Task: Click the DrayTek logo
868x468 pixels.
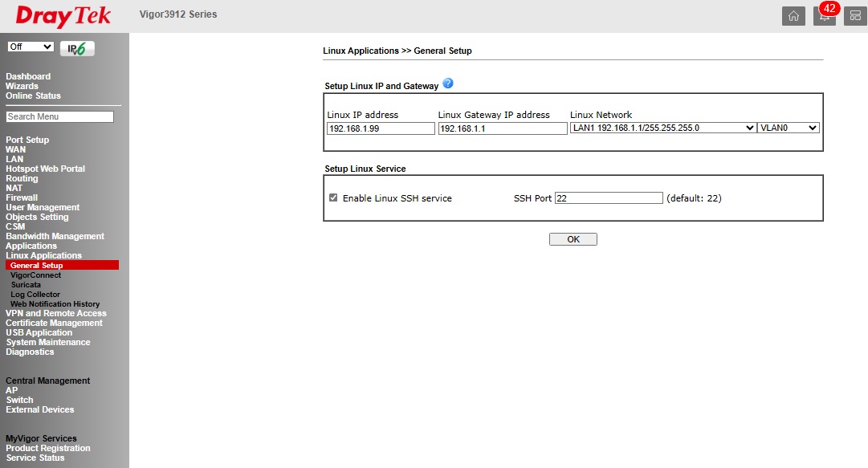Action: coord(63,16)
